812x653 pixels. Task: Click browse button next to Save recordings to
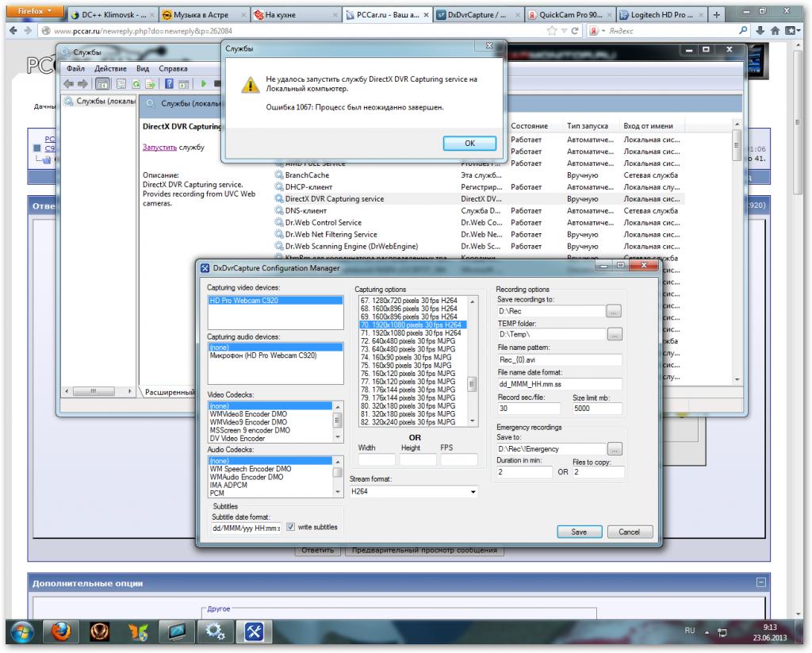point(614,310)
